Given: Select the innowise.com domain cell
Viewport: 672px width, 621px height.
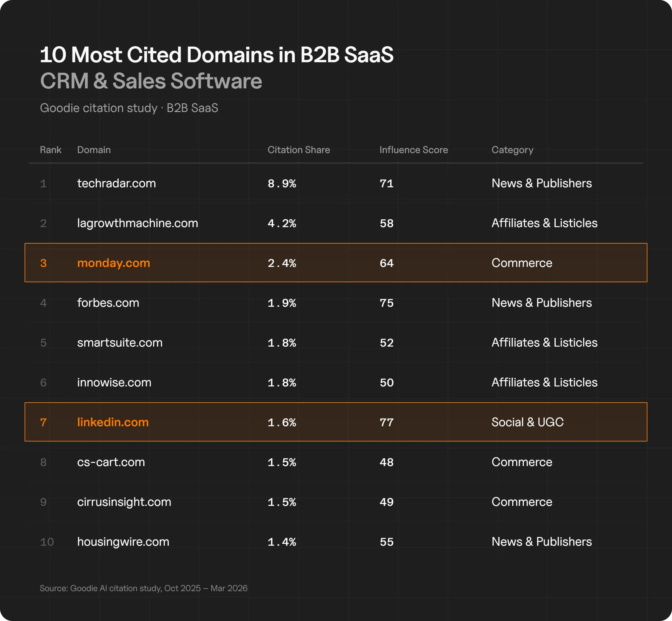Looking at the screenshot, I should (114, 382).
